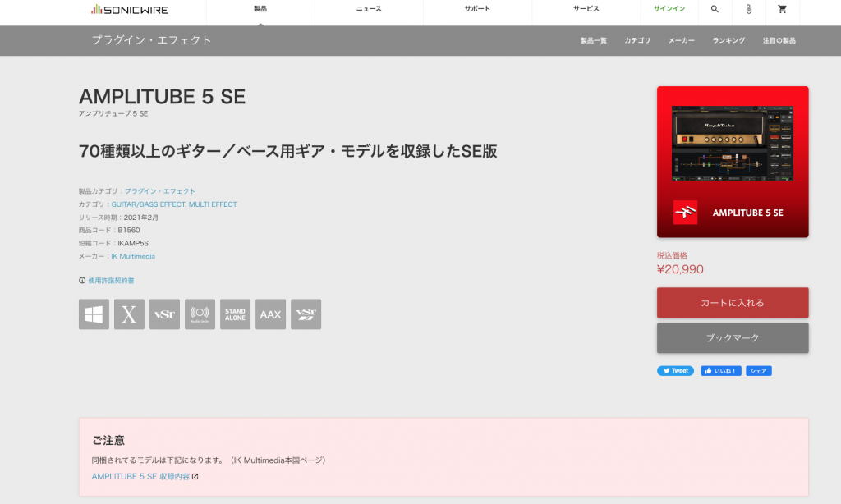This screenshot has width=841, height=504.
Task: Select the STAND ALONE format icon
Action: tap(234, 314)
